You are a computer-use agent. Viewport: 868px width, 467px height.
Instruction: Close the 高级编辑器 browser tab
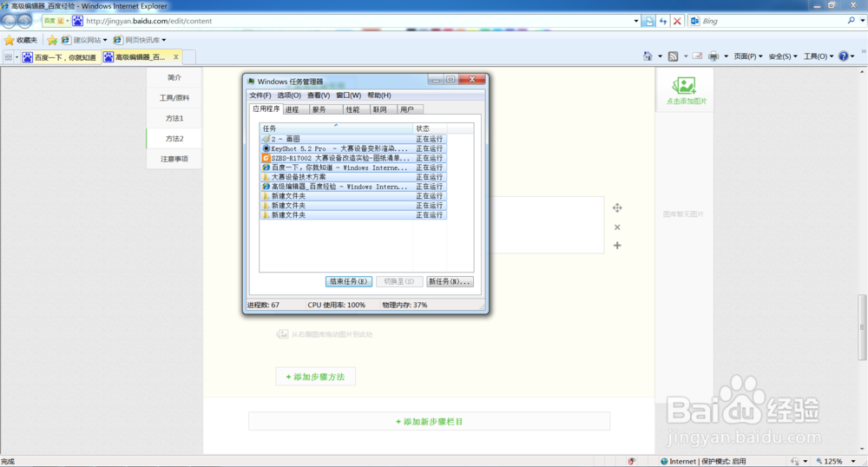(176, 57)
